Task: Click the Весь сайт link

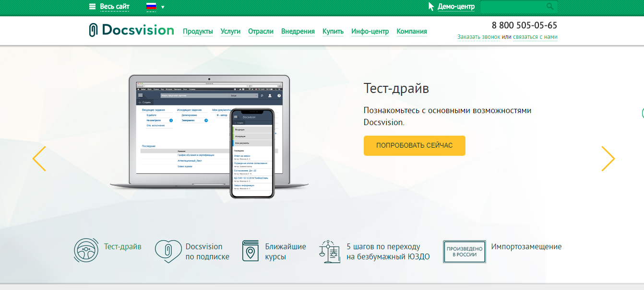Action: [115, 7]
